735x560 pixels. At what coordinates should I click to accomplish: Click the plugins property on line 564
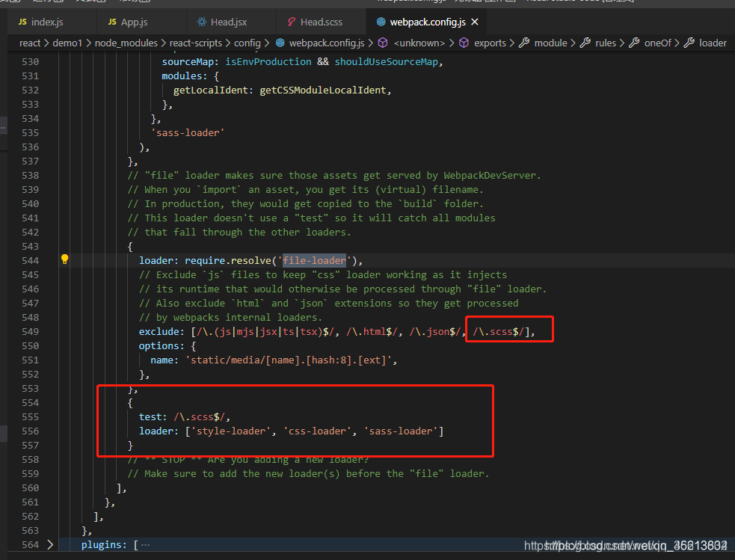click(101, 545)
